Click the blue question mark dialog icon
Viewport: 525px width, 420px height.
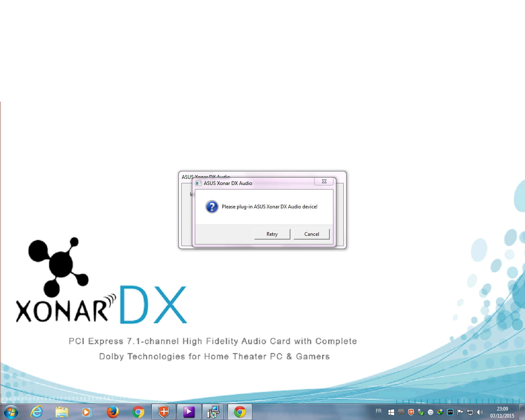(x=212, y=207)
